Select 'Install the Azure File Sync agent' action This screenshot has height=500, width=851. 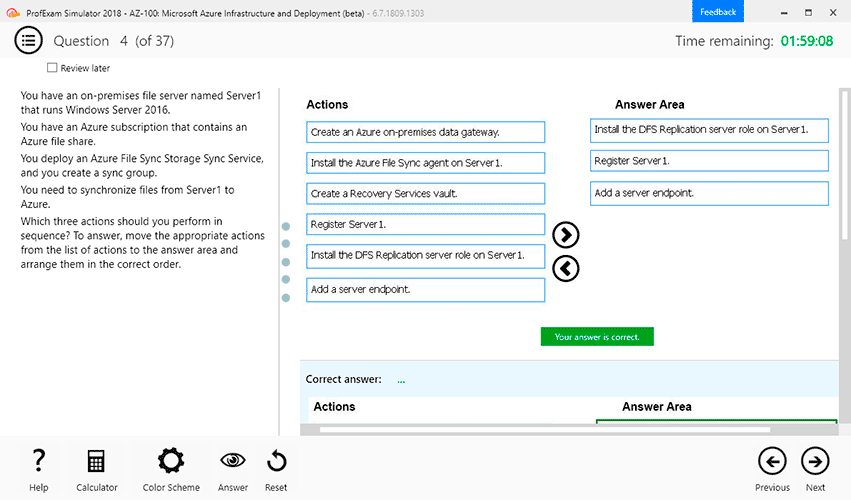pyautogui.click(x=426, y=163)
